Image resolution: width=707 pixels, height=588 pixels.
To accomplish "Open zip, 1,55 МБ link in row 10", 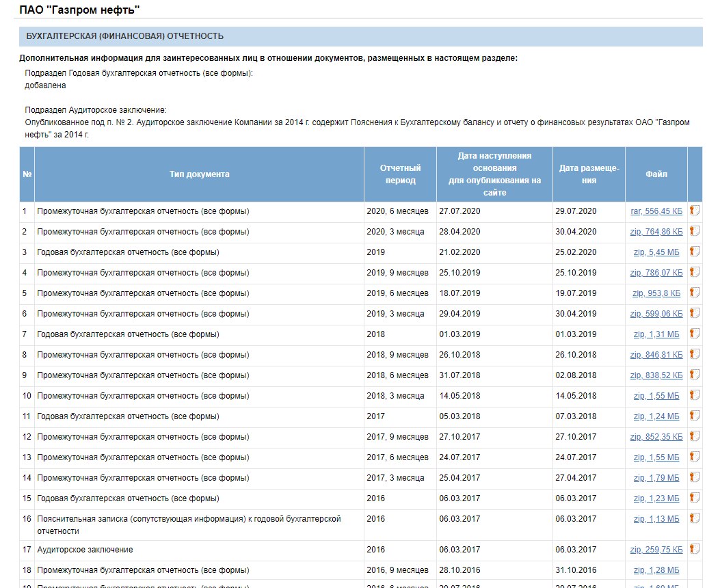I will point(656,396).
